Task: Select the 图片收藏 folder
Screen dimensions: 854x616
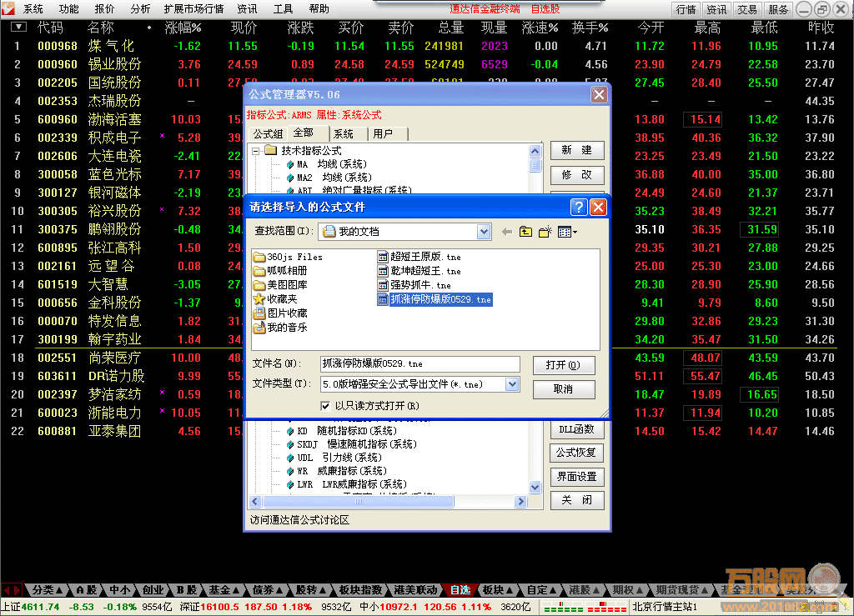Action: point(280,313)
